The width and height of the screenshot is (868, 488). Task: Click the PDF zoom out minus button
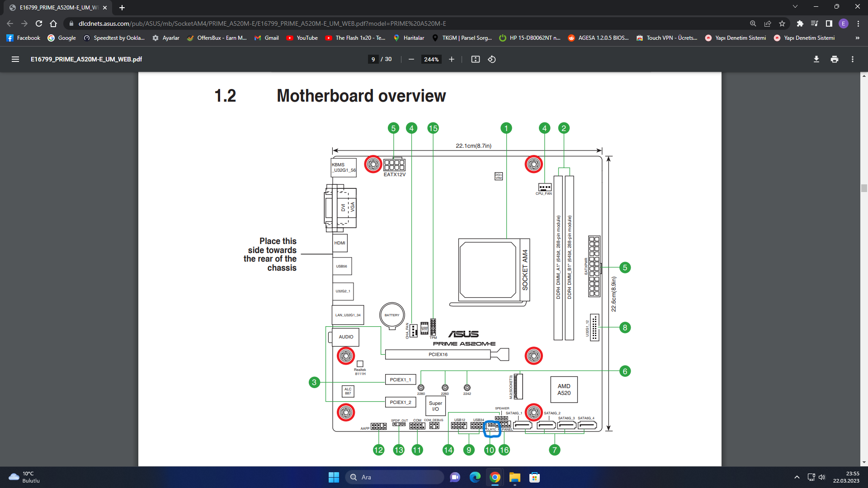(411, 59)
